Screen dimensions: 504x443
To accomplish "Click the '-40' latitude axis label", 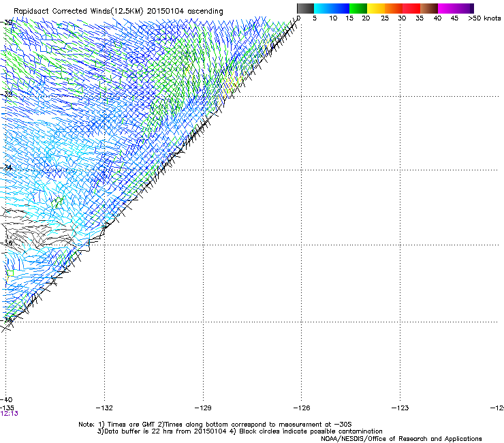I will click(6, 400).
